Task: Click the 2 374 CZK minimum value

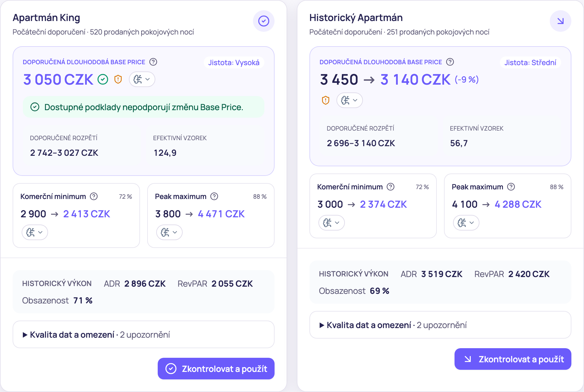Action: [x=383, y=204]
